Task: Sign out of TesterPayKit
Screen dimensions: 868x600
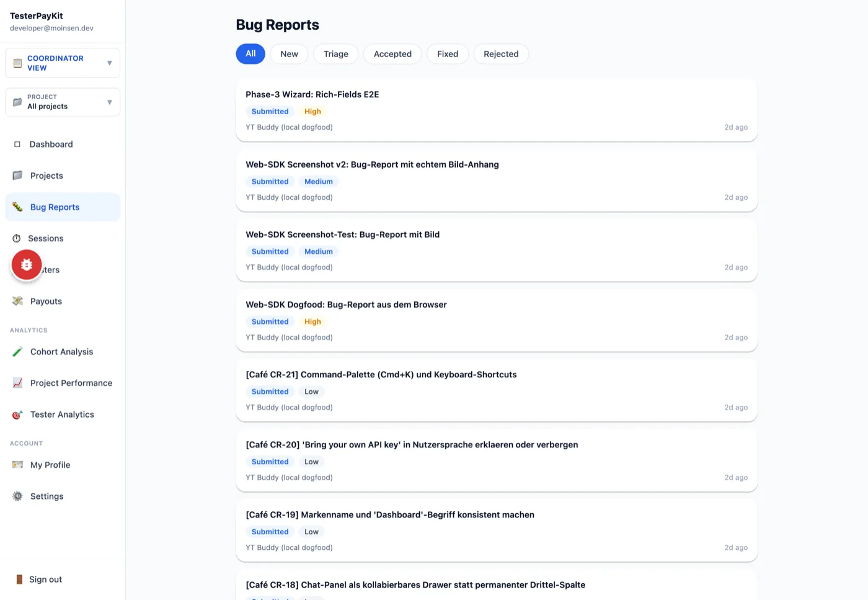Action: 63,580
